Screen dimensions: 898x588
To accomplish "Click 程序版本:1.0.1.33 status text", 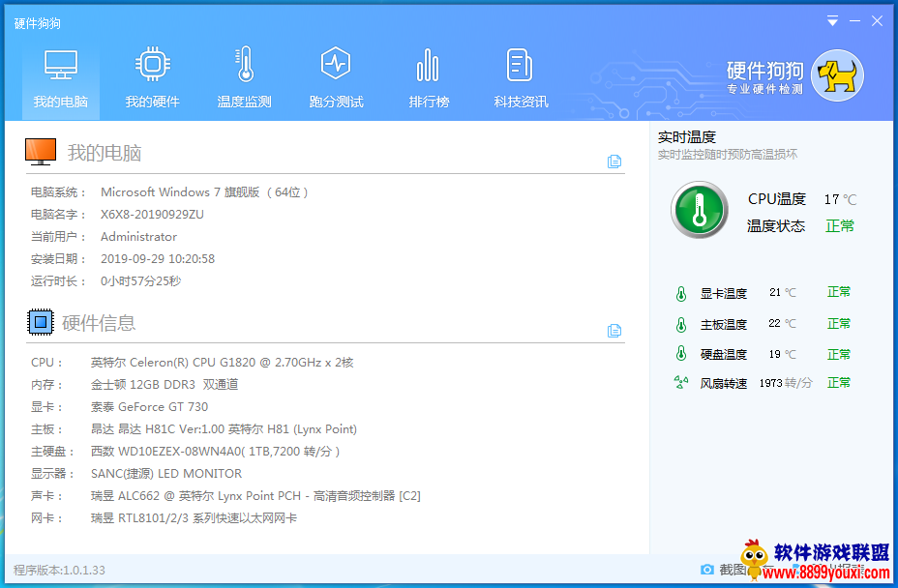I will coord(59,571).
